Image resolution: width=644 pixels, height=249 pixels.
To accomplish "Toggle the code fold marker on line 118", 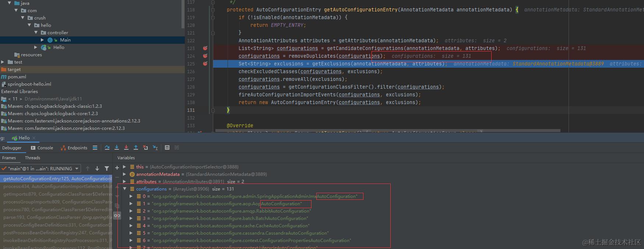I will click(x=213, y=10).
